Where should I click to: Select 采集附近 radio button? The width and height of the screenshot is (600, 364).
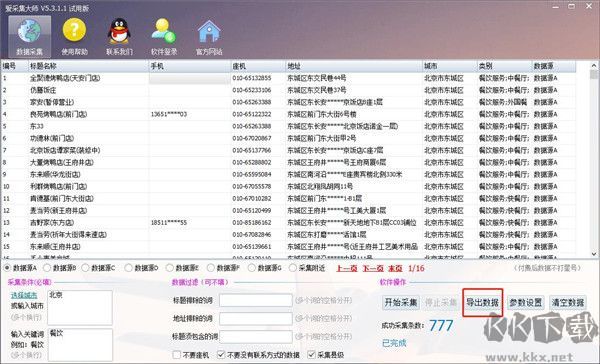tap(293, 268)
